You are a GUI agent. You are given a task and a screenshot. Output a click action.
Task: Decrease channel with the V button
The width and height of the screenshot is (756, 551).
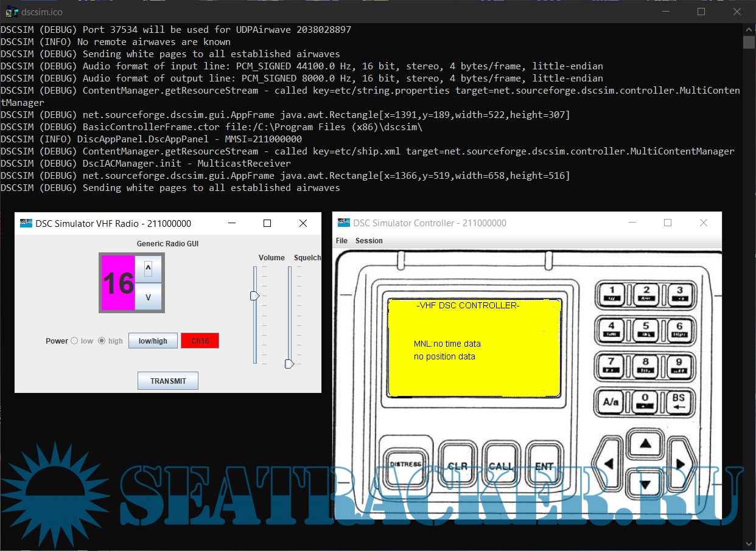coord(148,298)
